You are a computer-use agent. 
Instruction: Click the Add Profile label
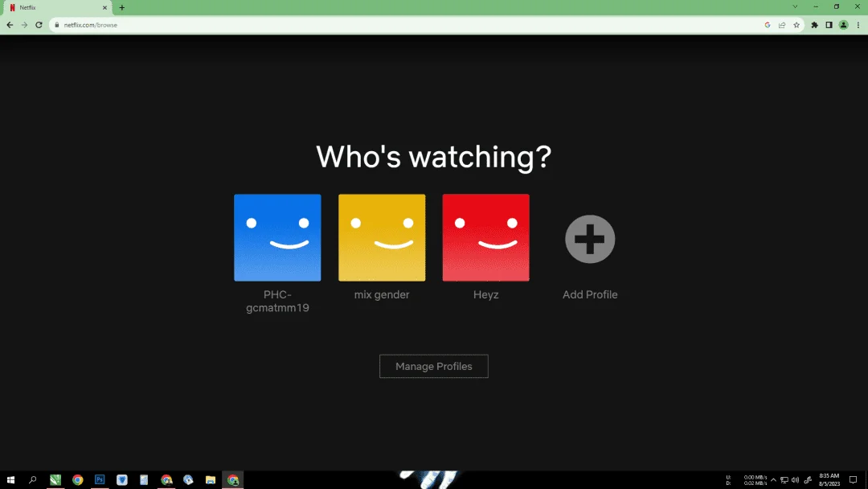point(590,294)
